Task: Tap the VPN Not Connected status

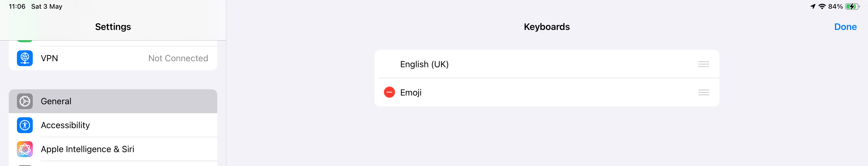Action: coord(178,58)
